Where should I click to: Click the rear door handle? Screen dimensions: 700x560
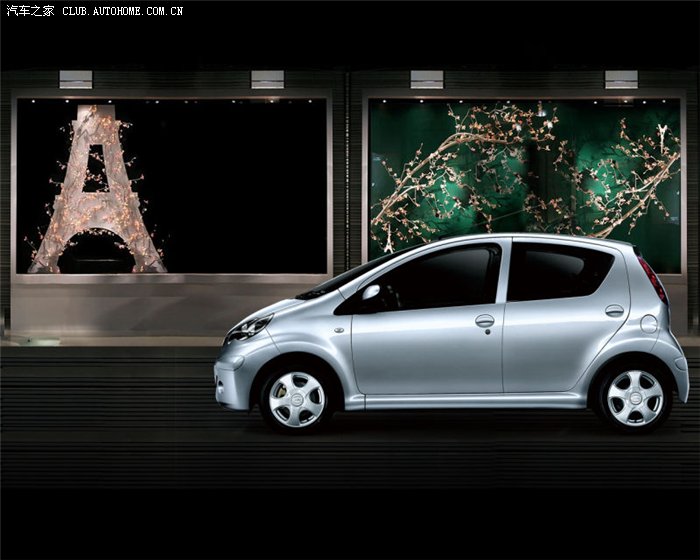(614, 311)
